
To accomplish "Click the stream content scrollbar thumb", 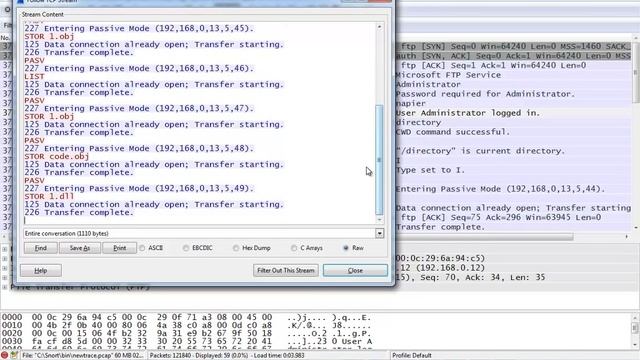I will pyautogui.click(x=379, y=159).
